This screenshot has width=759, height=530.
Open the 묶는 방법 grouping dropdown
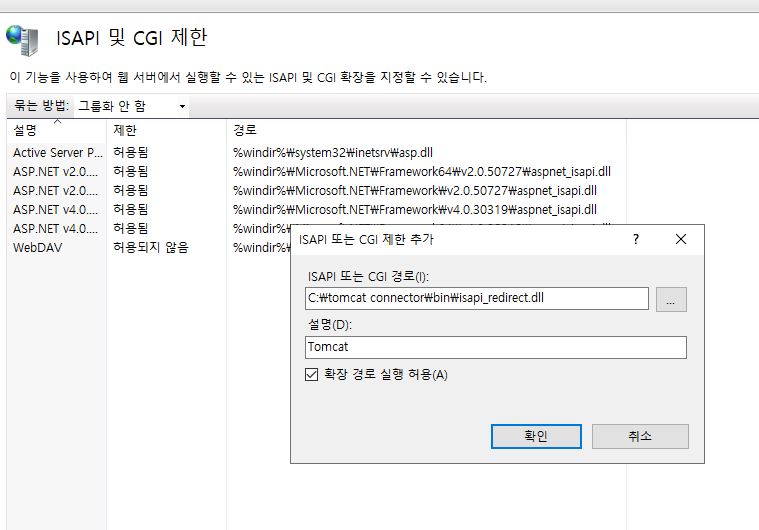click(131, 106)
